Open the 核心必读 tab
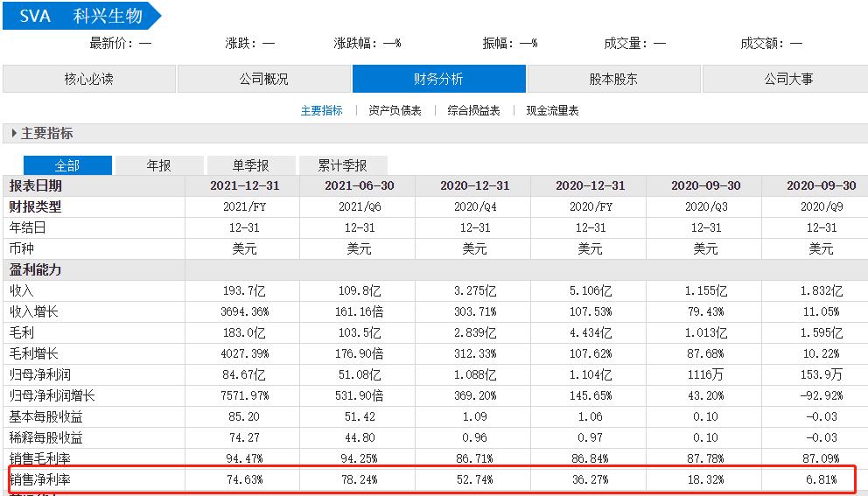Image resolution: width=868 pixels, height=496 pixels. click(89, 79)
